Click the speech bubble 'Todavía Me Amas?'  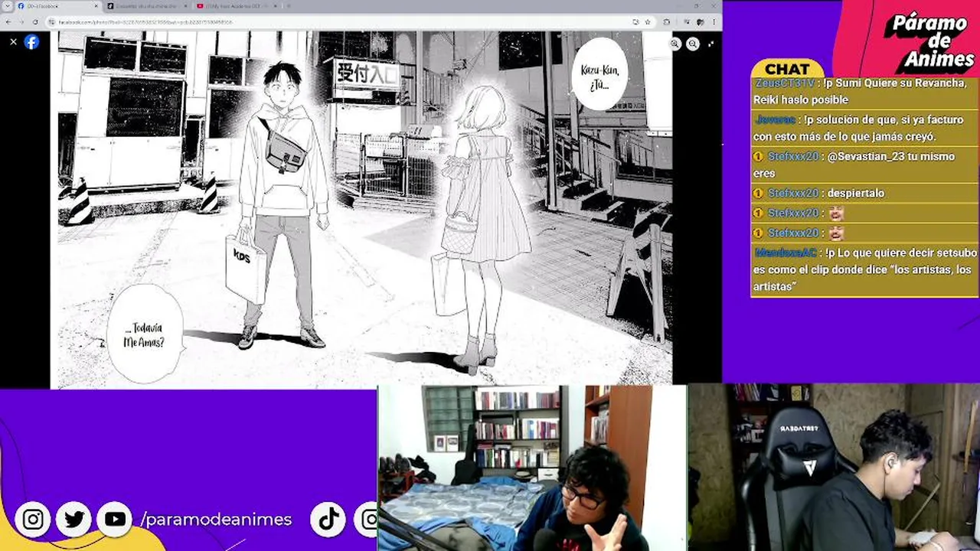coord(144,334)
